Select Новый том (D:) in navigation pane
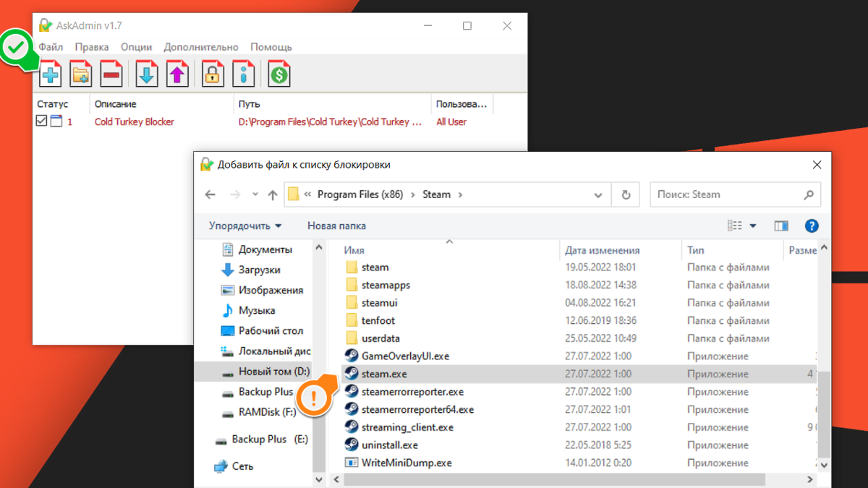This screenshot has height=488, width=868. coord(265,372)
